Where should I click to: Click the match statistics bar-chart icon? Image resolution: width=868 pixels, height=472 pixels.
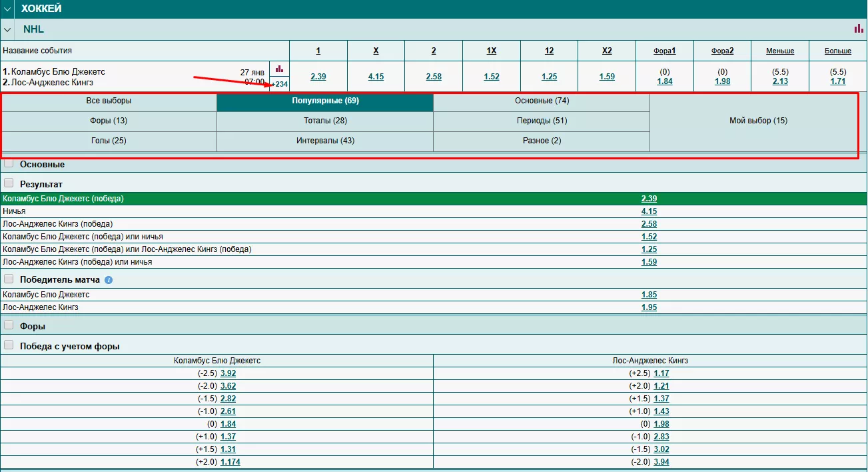click(279, 69)
